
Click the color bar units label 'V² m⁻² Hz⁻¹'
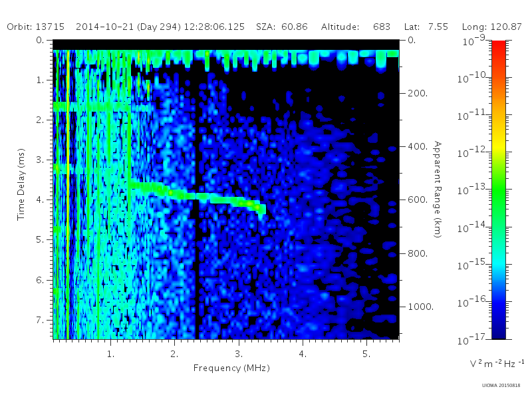(x=497, y=364)
